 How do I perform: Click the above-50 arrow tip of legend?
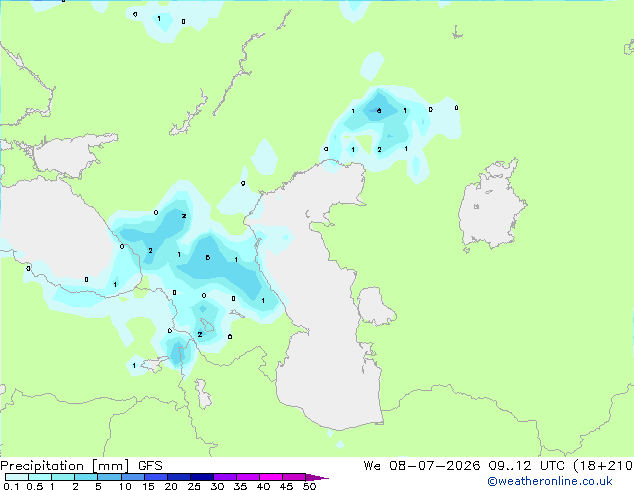pos(317,477)
